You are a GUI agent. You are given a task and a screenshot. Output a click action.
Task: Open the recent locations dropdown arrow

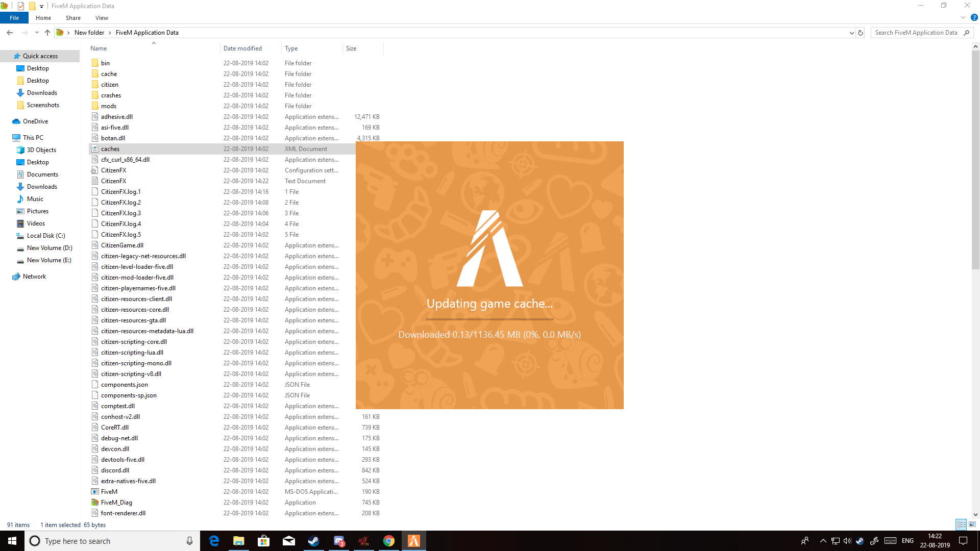pyautogui.click(x=37, y=33)
